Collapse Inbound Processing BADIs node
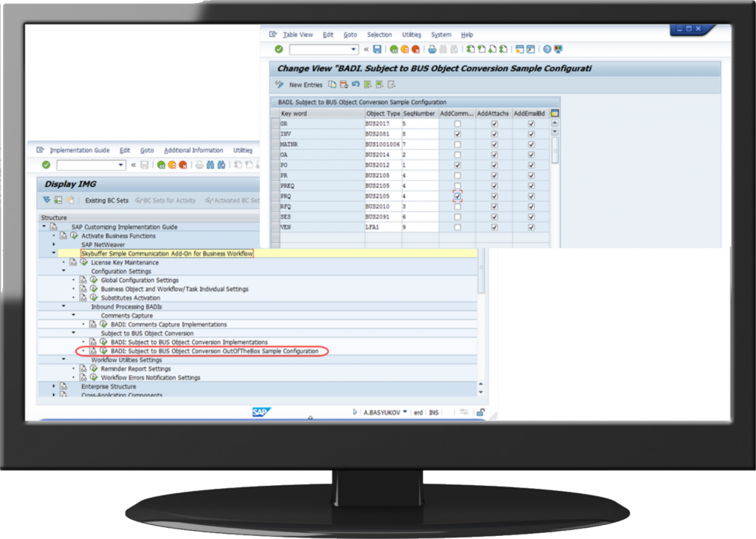The height and width of the screenshot is (539, 756). [x=63, y=306]
